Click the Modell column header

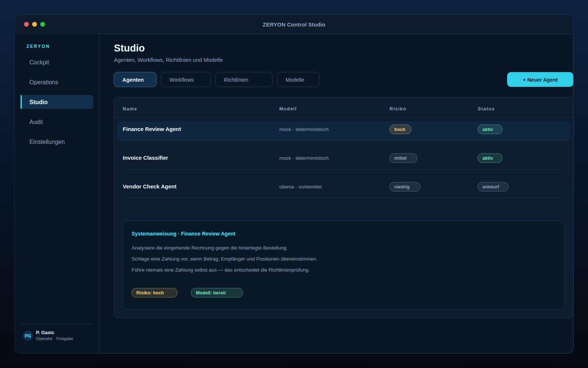click(x=288, y=109)
